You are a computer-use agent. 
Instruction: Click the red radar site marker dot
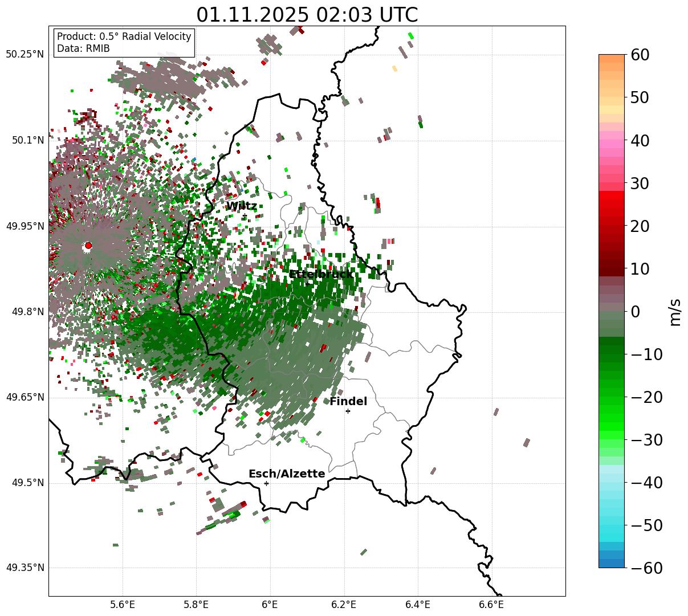88,246
